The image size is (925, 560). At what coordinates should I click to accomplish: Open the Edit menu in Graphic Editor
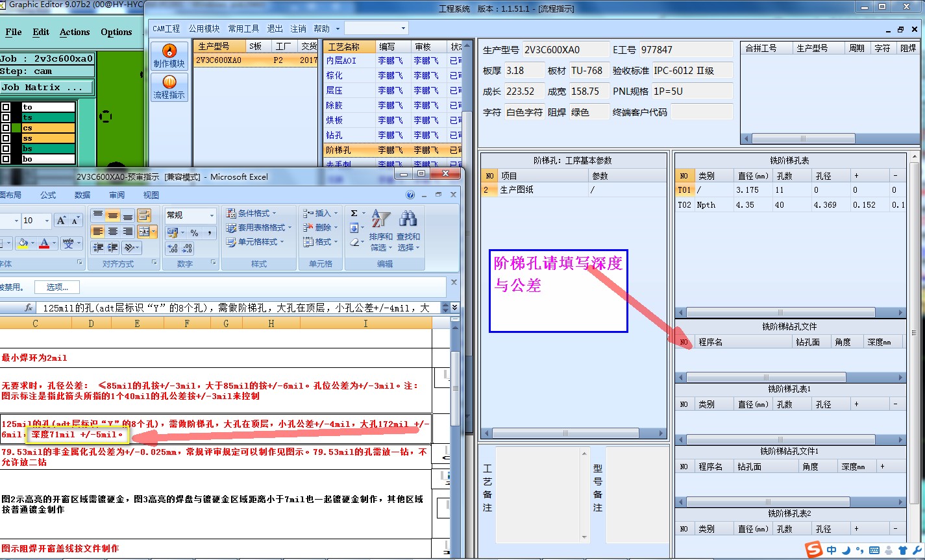click(41, 32)
